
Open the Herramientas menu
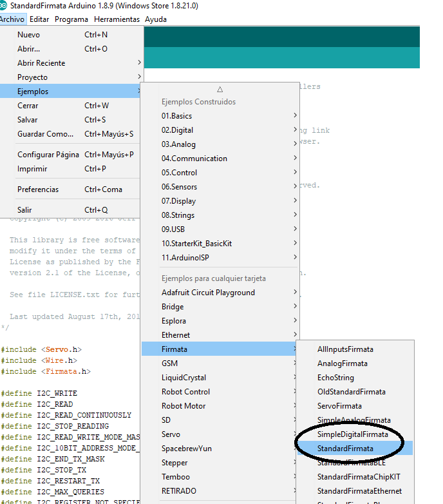click(x=117, y=19)
